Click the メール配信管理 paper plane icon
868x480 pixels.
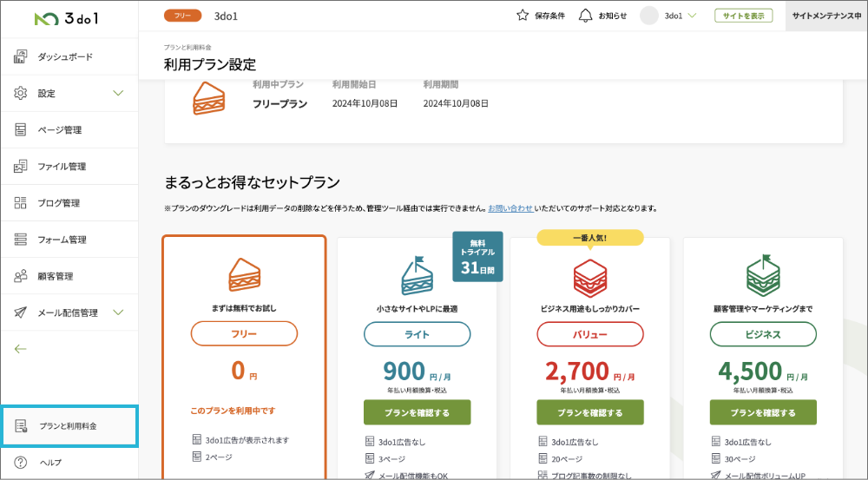(21, 312)
